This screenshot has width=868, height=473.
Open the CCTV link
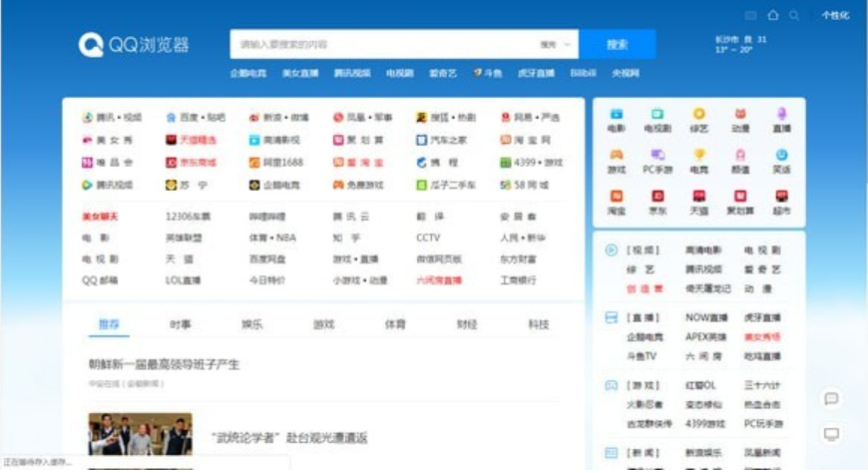pos(428,237)
